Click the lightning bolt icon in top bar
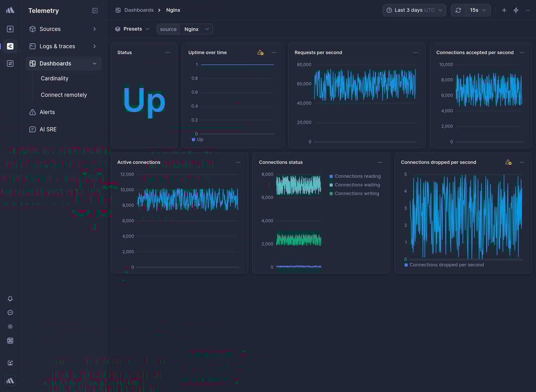 pos(516,10)
